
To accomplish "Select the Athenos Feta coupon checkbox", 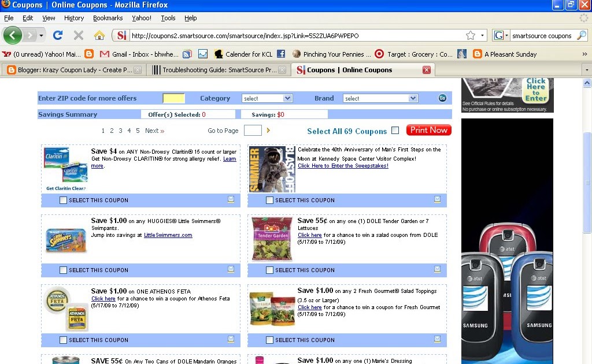I will tap(64, 340).
